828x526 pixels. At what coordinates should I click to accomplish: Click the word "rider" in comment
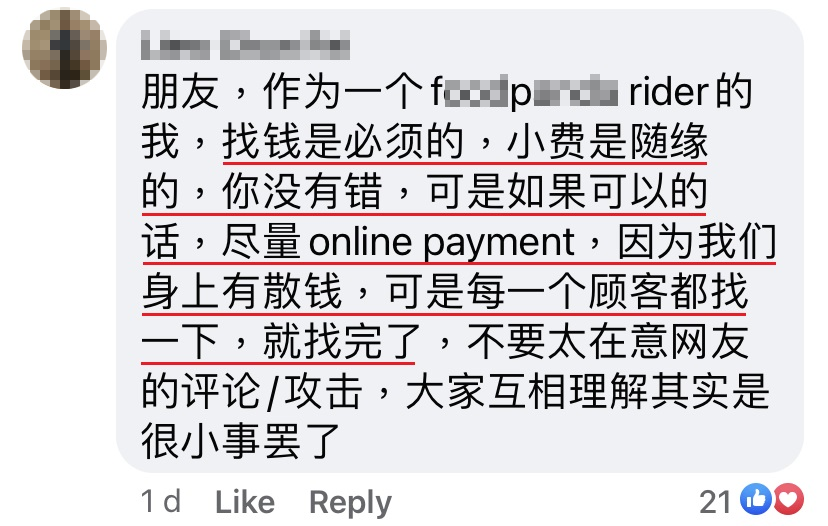pos(668,92)
